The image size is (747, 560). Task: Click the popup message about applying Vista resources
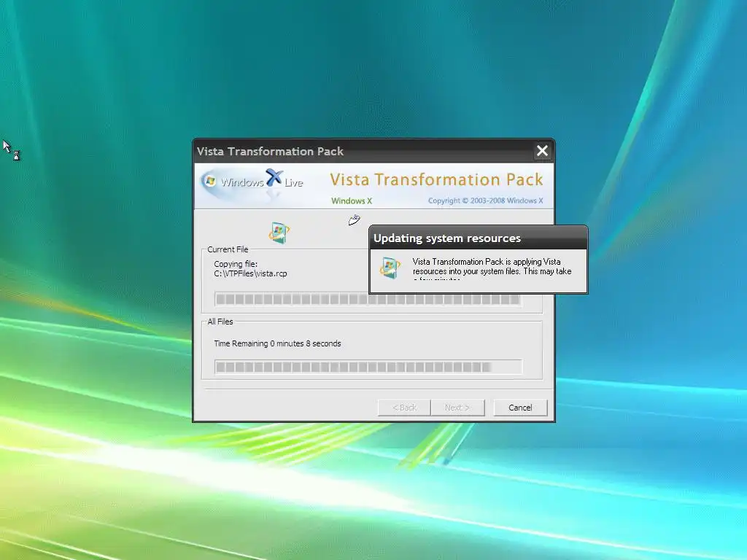(492, 269)
